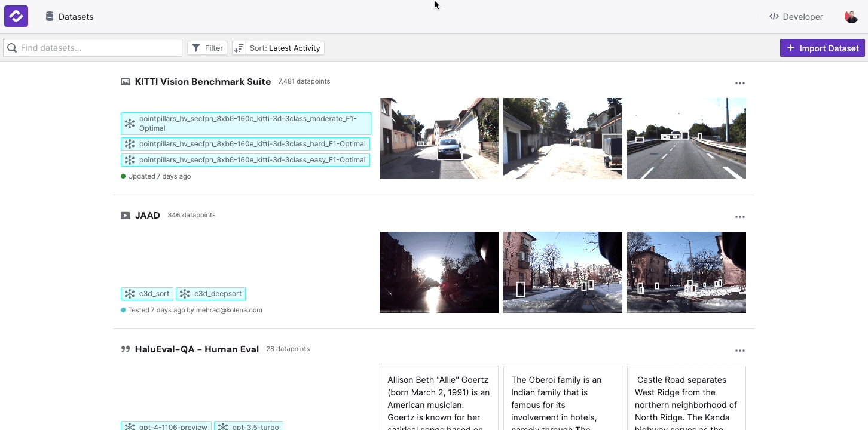Click the model icon inside c3d_sort tag
The image size is (868, 430).
(130, 293)
